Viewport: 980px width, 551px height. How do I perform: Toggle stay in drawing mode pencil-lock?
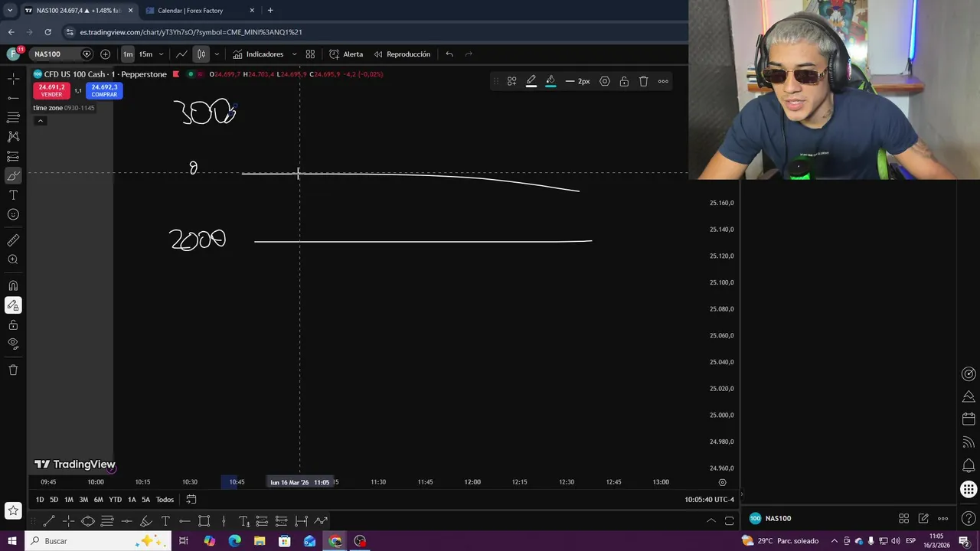[x=13, y=305]
